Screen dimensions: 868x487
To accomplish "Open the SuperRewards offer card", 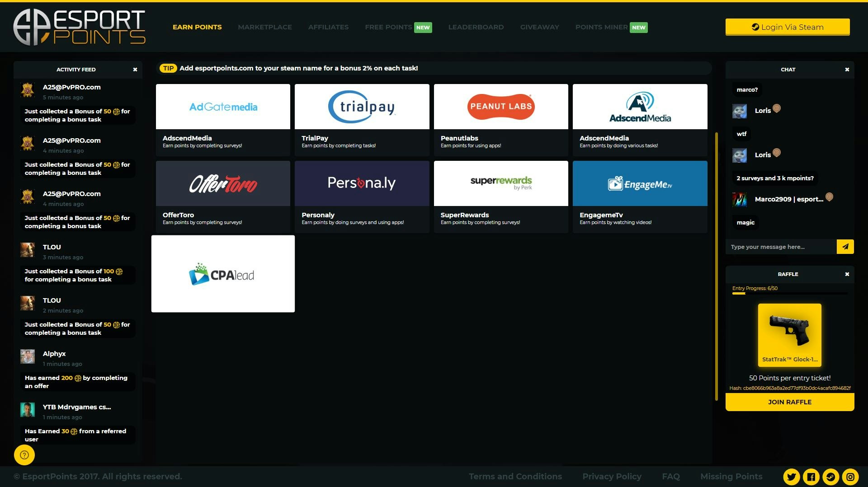I will point(501,197).
